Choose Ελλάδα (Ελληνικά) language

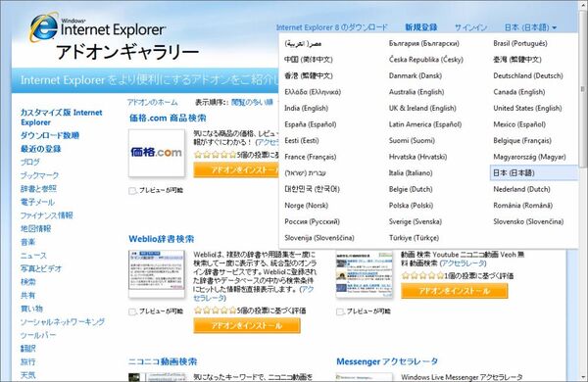click(x=313, y=92)
